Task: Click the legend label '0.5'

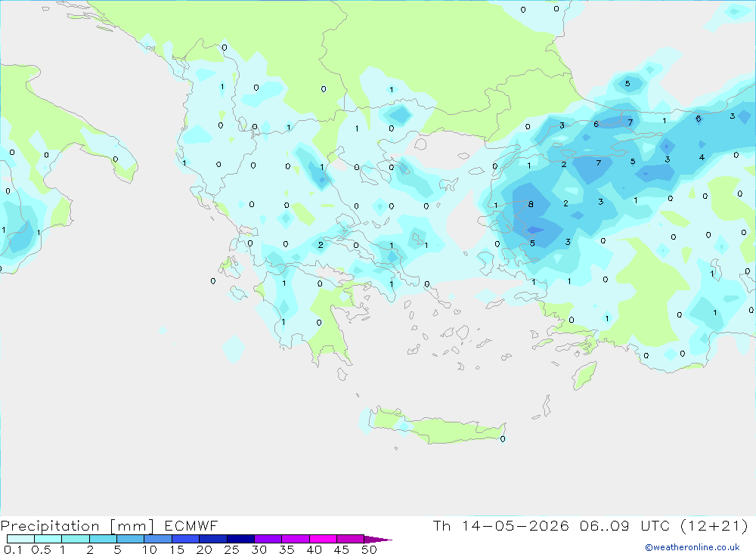Action: coord(41,549)
